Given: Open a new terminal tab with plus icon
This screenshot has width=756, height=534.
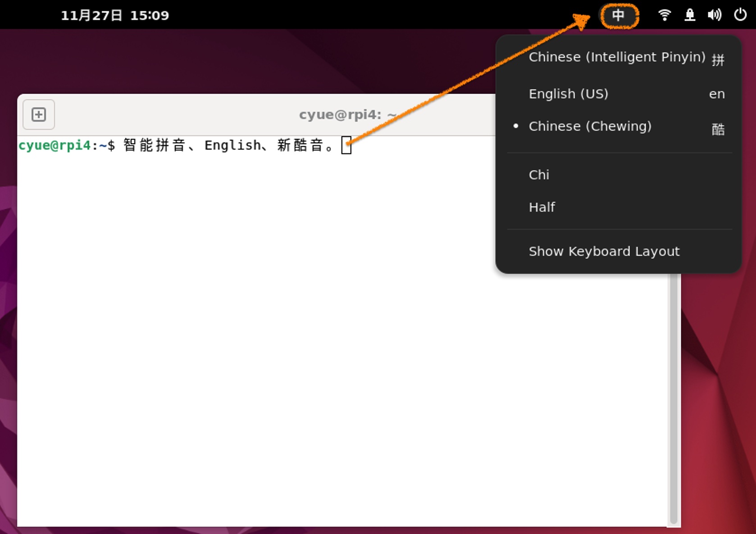Looking at the screenshot, I should tap(39, 114).
